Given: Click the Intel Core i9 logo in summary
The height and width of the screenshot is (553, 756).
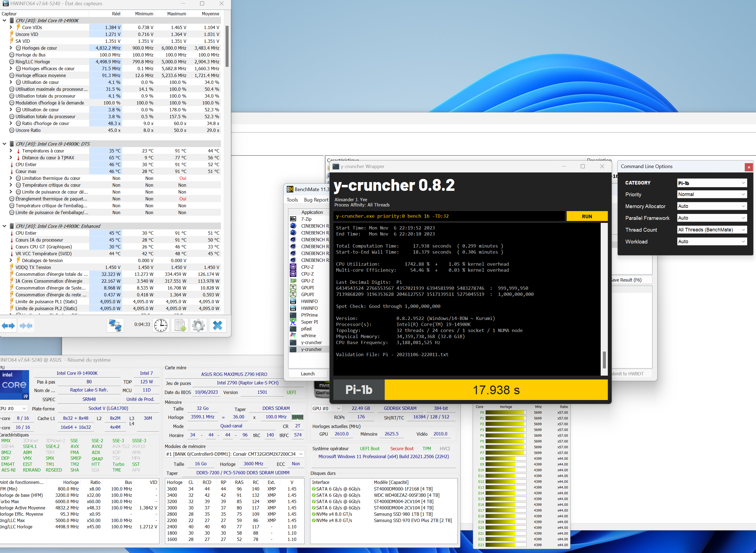Looking at the screenshot, I should (14, 385).
